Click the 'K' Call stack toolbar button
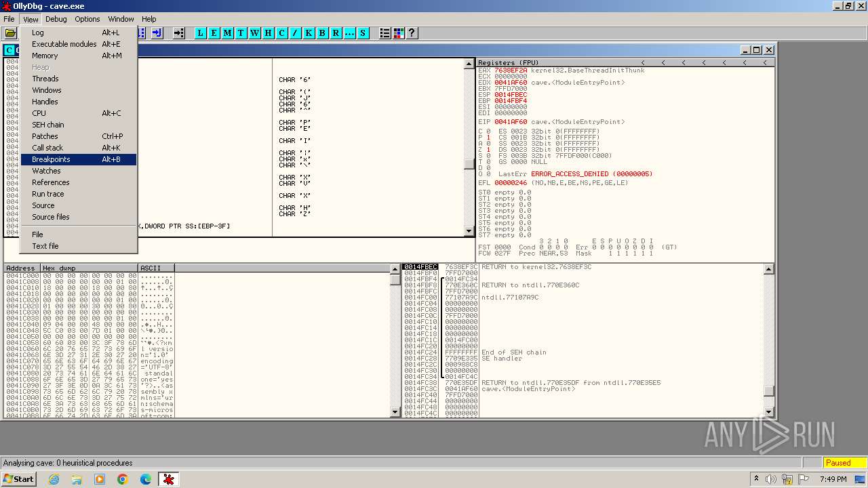Image resolution: width=868 pixels, height=488 pixels. (x=309, y=33)
